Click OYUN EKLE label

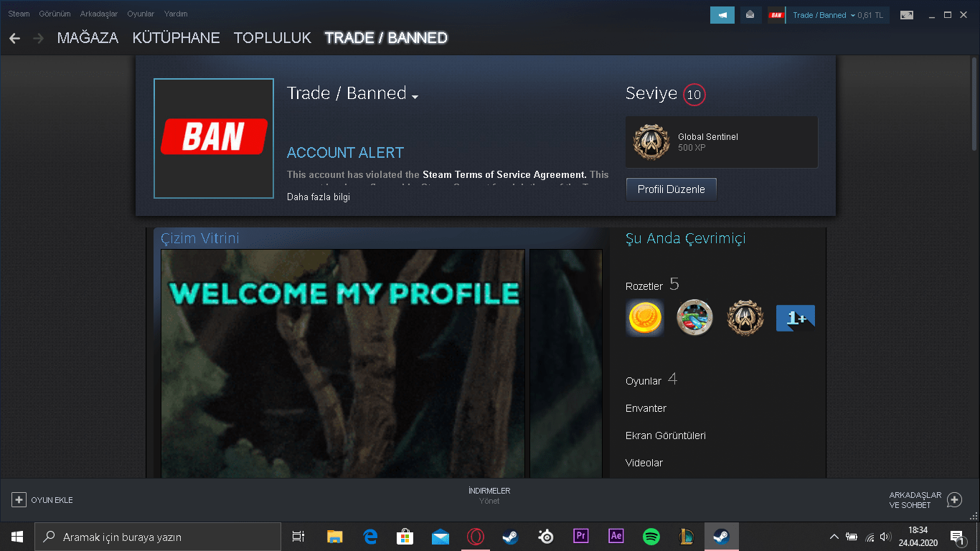click(x=52, y=500)
